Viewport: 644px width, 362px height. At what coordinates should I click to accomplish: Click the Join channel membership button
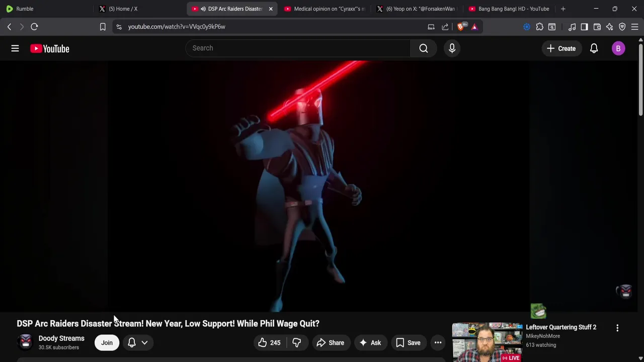pos(107,343)
